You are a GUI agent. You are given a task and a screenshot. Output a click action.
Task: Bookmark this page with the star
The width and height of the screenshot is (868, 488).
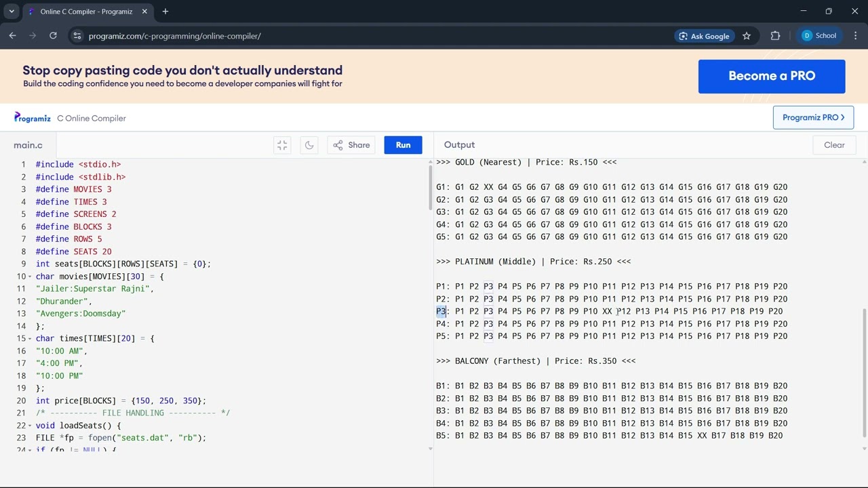pyautogui.click(x=747, y=36)
